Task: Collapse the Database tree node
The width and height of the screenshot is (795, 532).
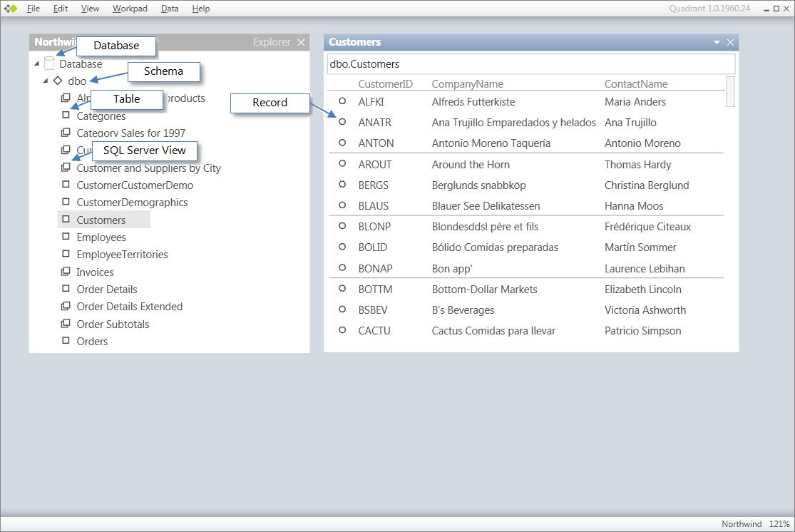Action: pyautogui.click(x=36, y=64)
